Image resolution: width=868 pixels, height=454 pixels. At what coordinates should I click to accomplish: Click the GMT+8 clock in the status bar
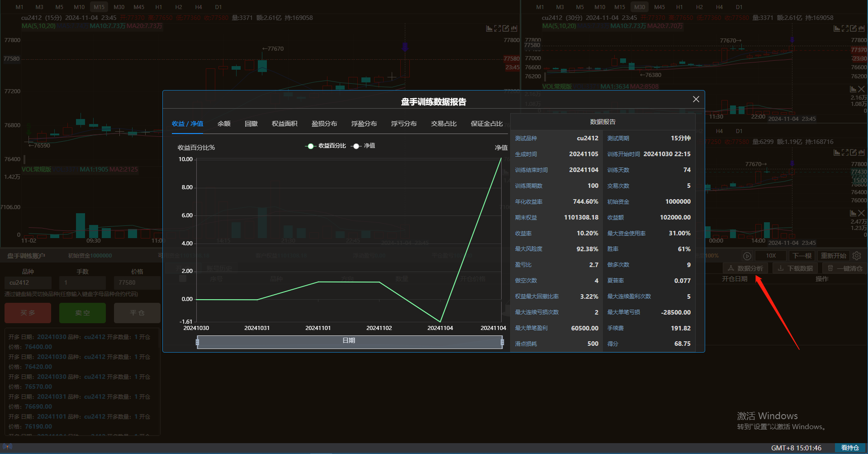tap(796, 448)
